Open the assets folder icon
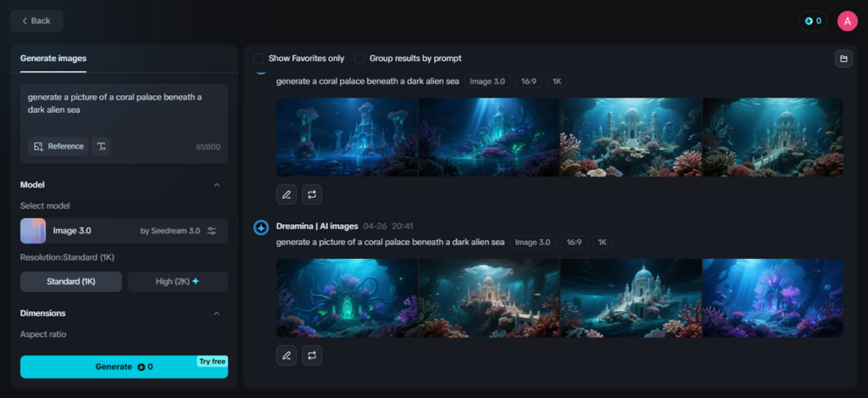 [843, 59]
